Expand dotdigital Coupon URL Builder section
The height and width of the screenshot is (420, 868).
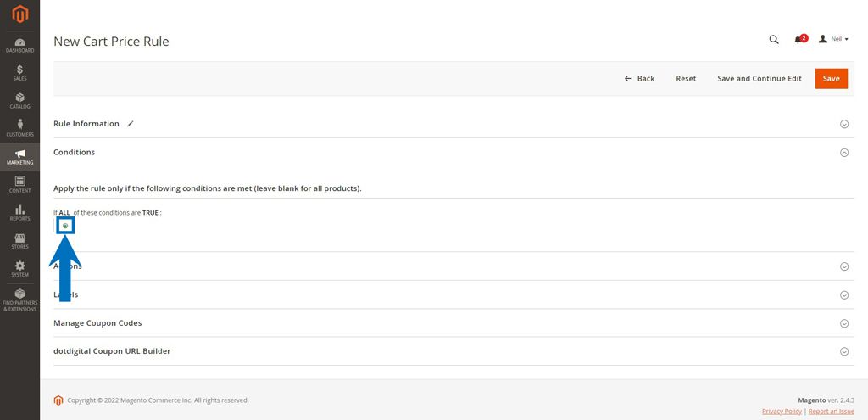(844, 351)
